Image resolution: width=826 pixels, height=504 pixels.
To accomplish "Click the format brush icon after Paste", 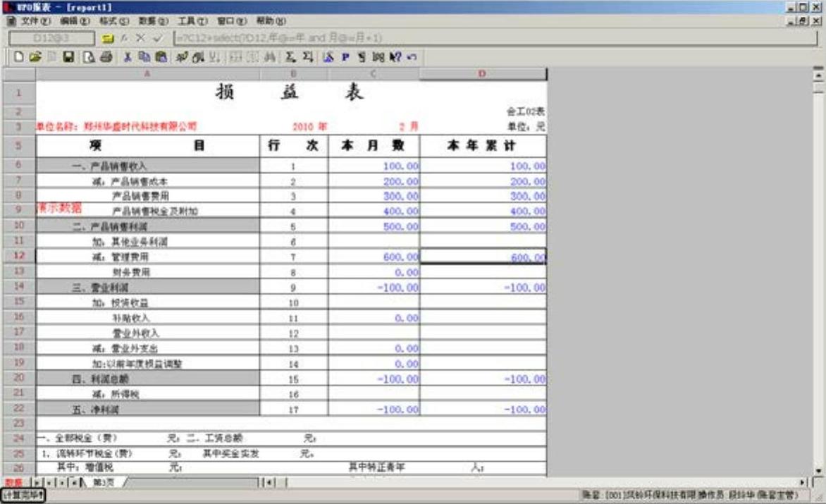I will [x=181, y=57].
